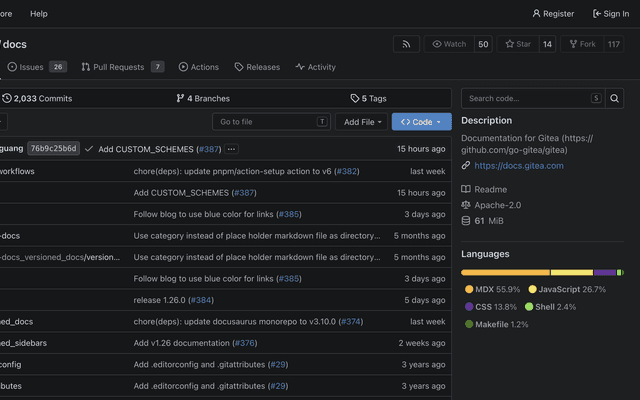The height and width of the screenshot is (400, 640).
Task: Open commit 'Add v1.26 documentation'
Action: (x=181, y=343)
